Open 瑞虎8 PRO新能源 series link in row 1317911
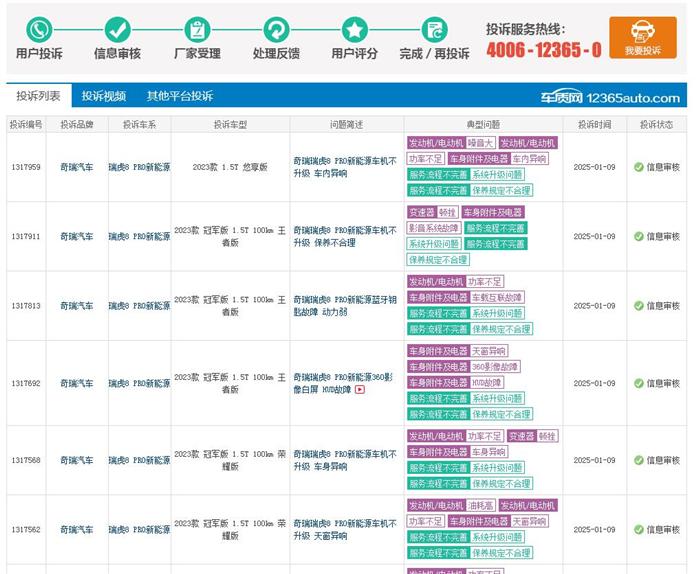The height and width of the screenshot is (574, 700). 139,237
